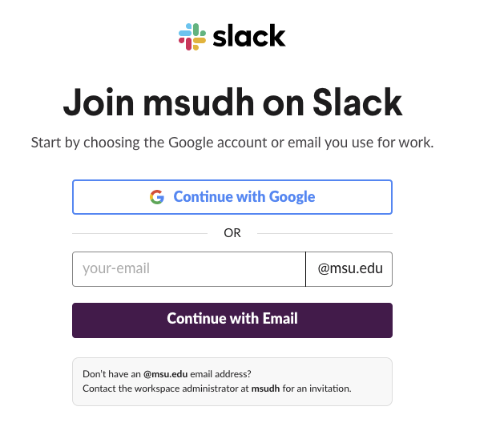Screen dimensions: 504x447
Task: Click the word msudh in the heading
Action: tap(199, 103)
